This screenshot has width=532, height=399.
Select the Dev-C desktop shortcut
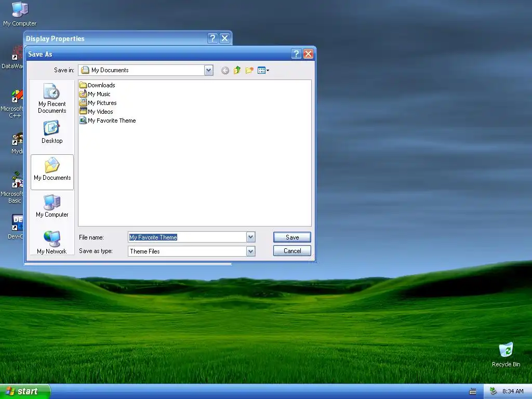pyautogui.click(x=16, y=227)
